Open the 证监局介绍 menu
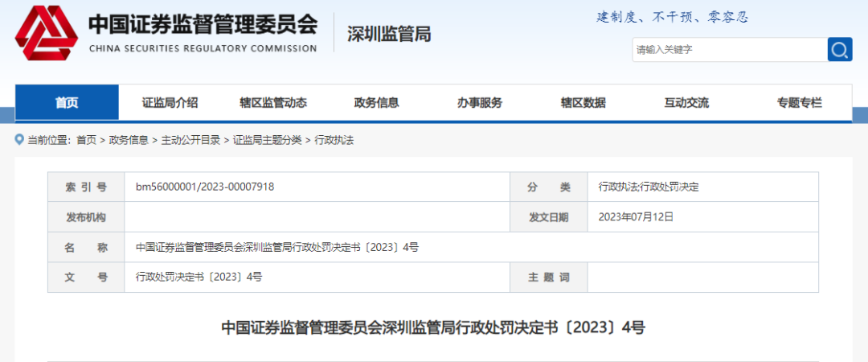This screenshot has height=362, width=868. click(x=170, y=102)
